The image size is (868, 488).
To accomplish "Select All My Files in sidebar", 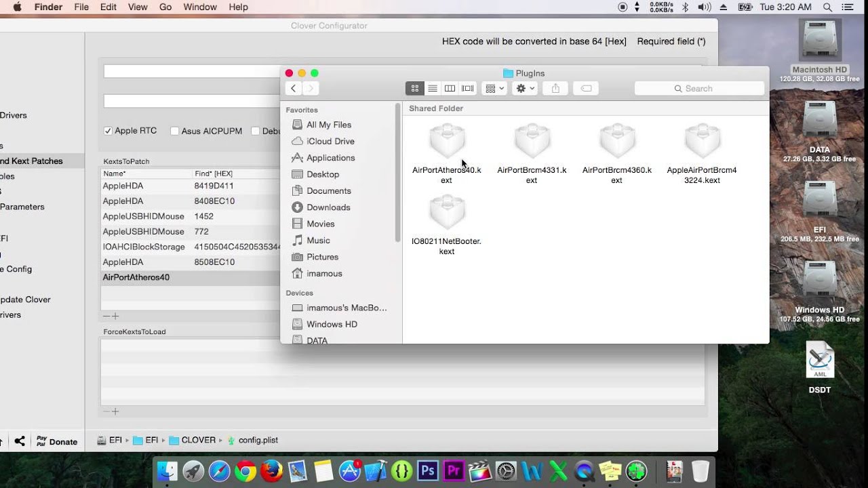I will click(x=328, y=125).
